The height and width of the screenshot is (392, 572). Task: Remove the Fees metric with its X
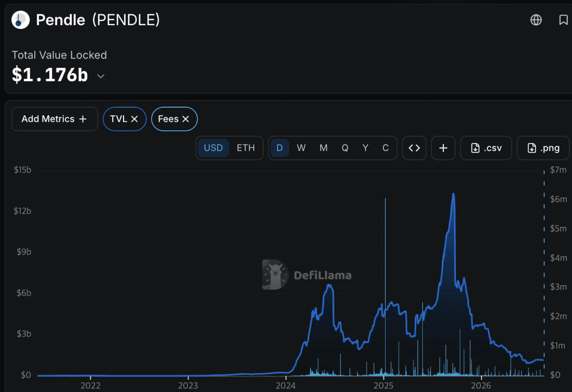185,119
